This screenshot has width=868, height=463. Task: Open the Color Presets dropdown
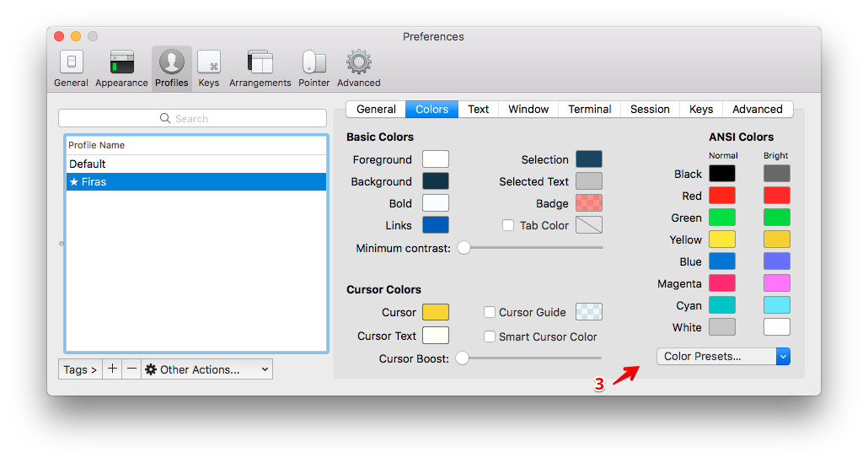[x=724, y=356]
